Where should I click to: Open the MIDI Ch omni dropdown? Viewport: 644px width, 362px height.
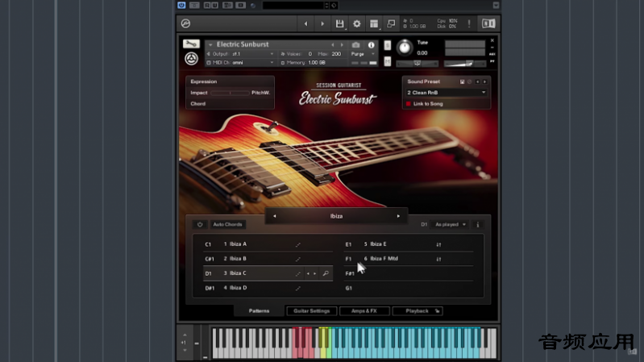(x=240, y=62)
